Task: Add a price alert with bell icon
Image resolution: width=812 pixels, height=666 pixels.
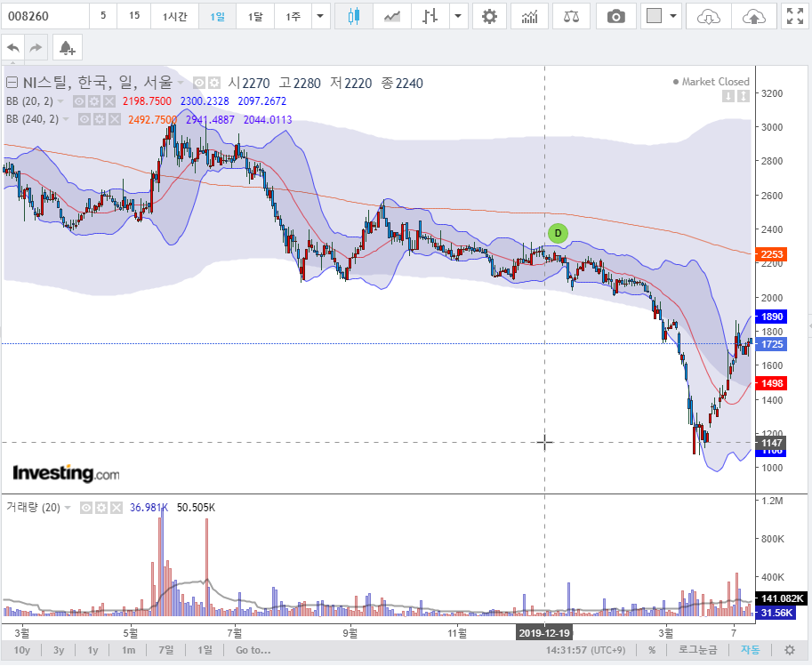Action: 68,48
